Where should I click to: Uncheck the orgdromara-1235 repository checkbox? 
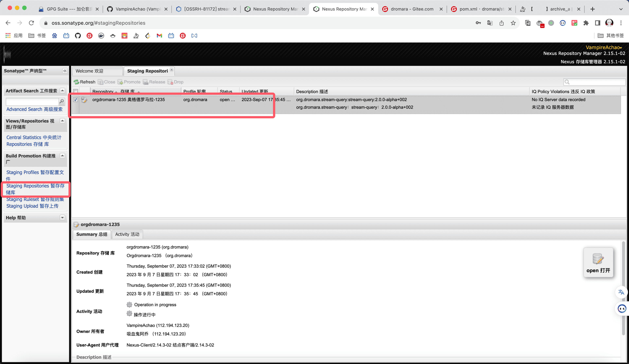click(76, 100)
